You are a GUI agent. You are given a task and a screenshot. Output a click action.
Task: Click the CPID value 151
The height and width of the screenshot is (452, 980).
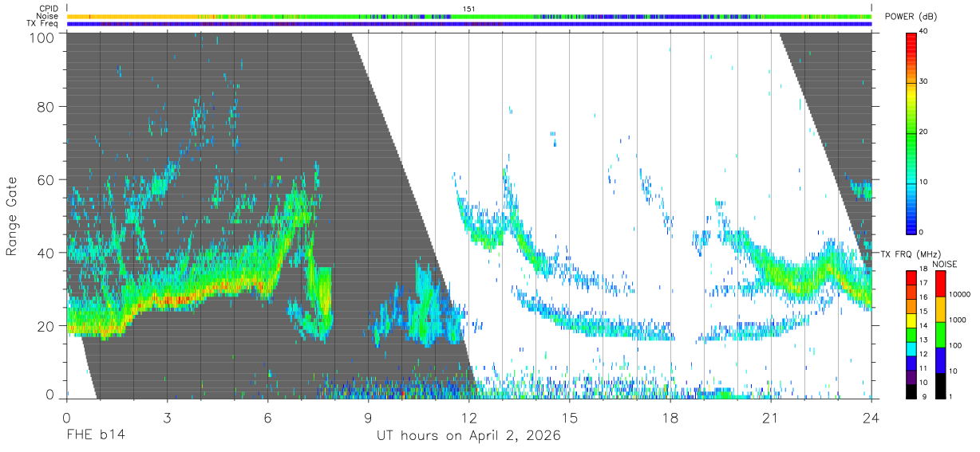coord(469,8)
